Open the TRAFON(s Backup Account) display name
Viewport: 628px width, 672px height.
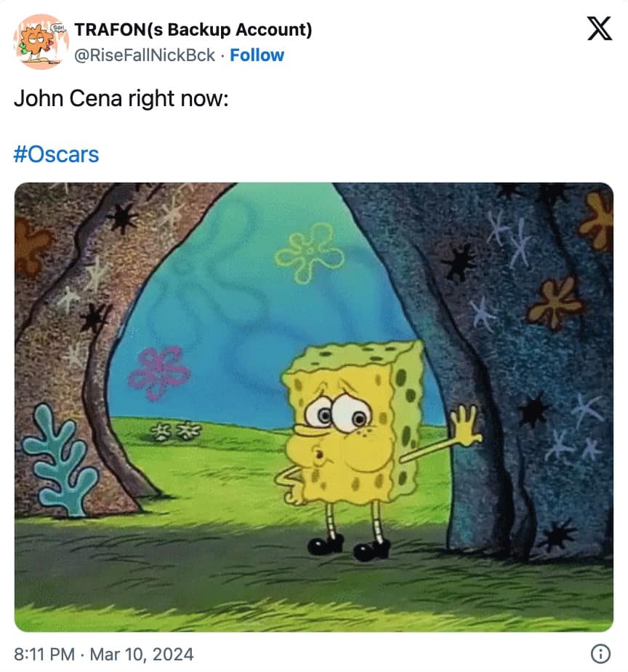pos(193,30)
